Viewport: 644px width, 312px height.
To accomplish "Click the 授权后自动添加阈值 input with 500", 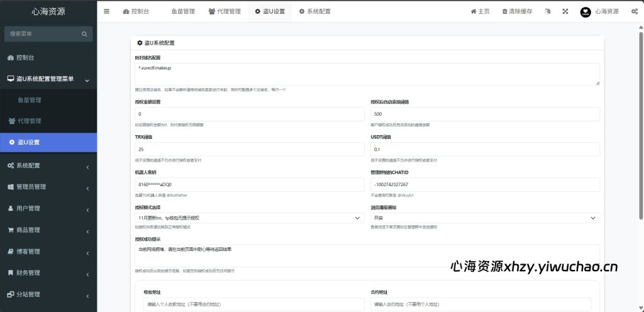I will [x=485, y=114].
